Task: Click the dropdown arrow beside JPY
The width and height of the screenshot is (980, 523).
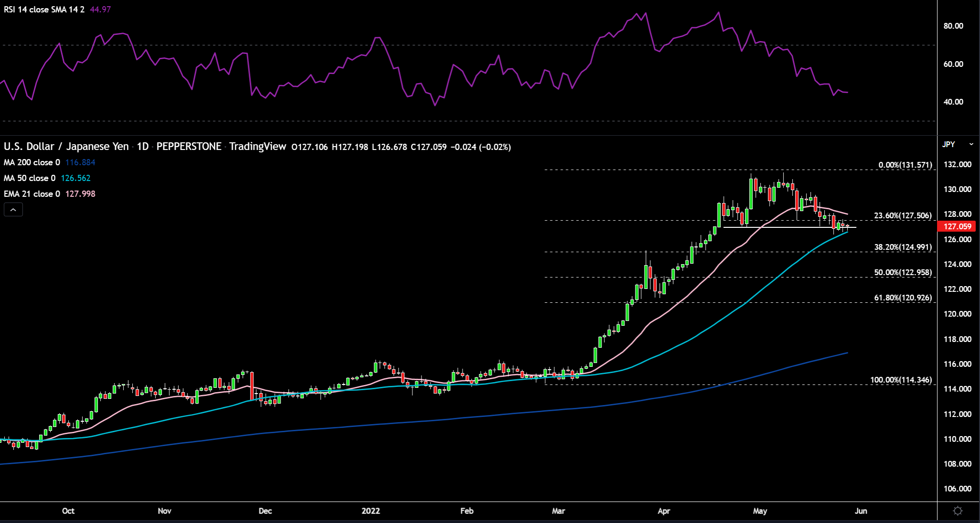Action: coord(971,144)
